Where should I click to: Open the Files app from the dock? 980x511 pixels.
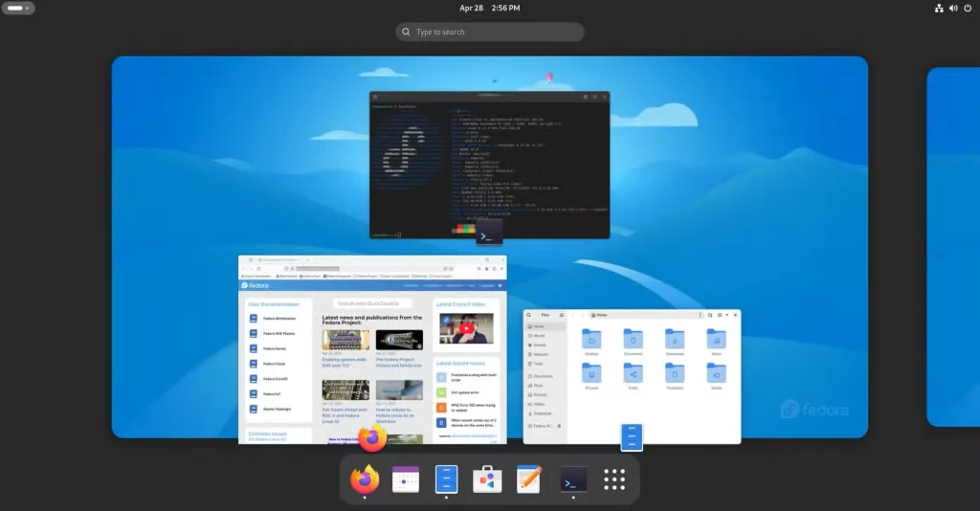pyautogui.click(x=447, y=478)
